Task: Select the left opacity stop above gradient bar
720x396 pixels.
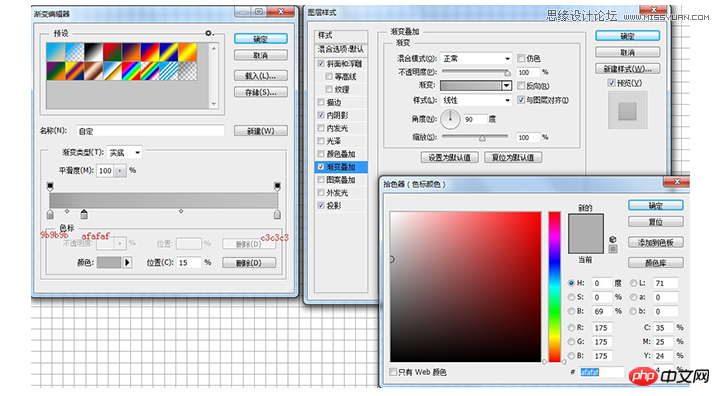Action: click(50, 186)
